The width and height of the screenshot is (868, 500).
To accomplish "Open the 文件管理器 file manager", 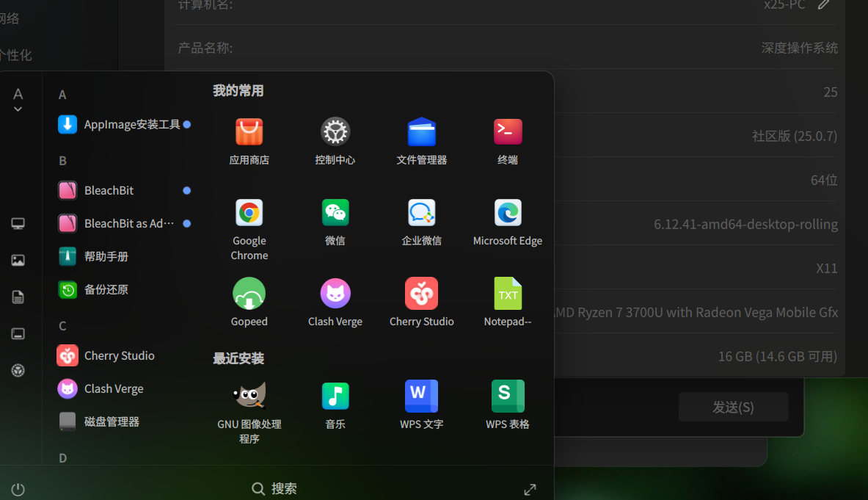I will tap(421, 131).
